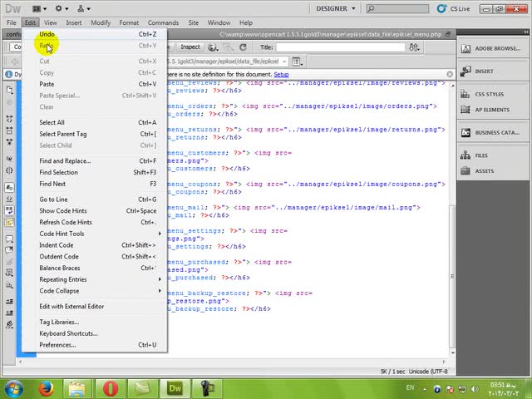Click the Opera icon in taskbar

coord(111,387)
